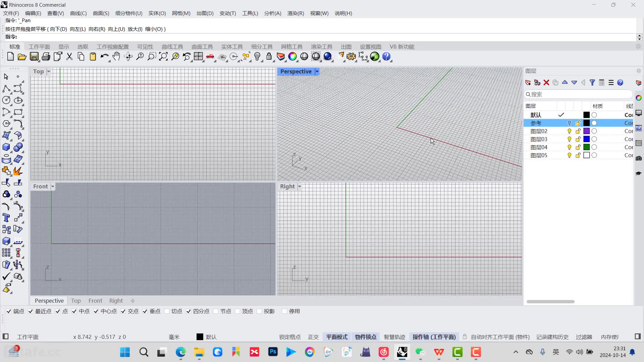Open the 文件(F) menu
Viewport: 644px width, 362px height.
(11, 13)
